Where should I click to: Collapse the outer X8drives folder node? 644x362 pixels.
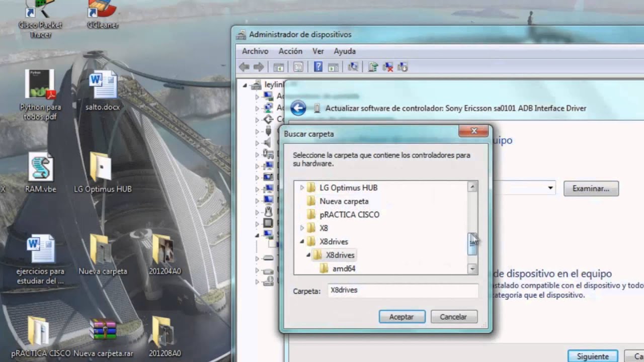[302, 242]
